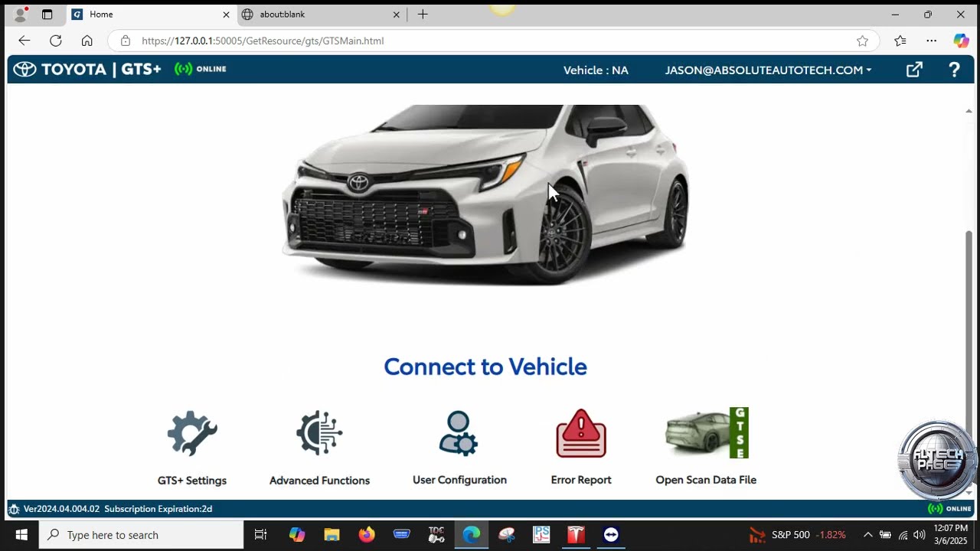This screenshot has height=551, width=980.
Task: Open the help question mark icon
Action: click(x=954, y=70)
